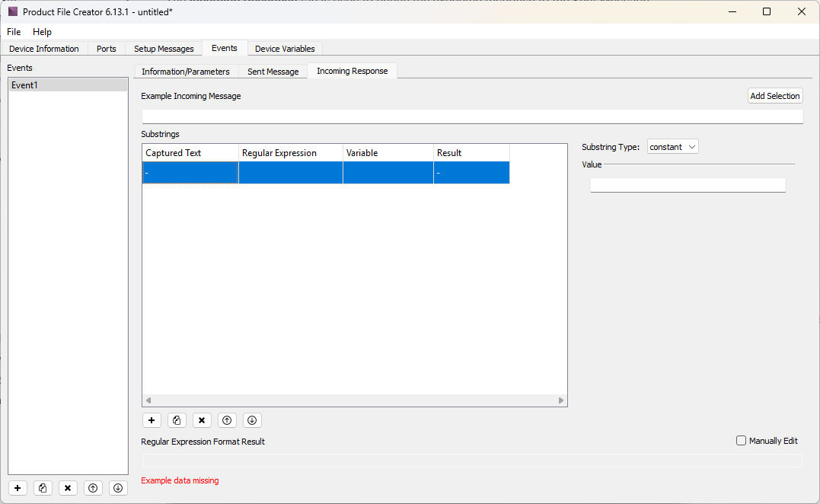The image size is (820, 504).
Task: Duplicate the selected event in Events list
Action: (43, 488)
